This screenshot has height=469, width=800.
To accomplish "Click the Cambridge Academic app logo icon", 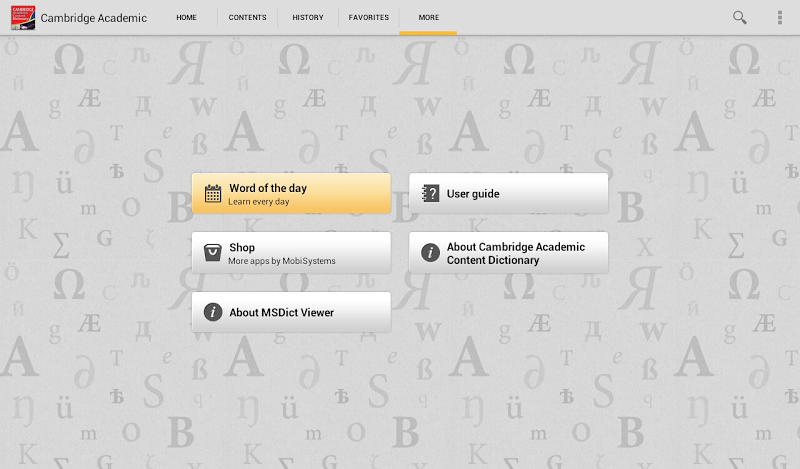I will (x=23, y=18).
